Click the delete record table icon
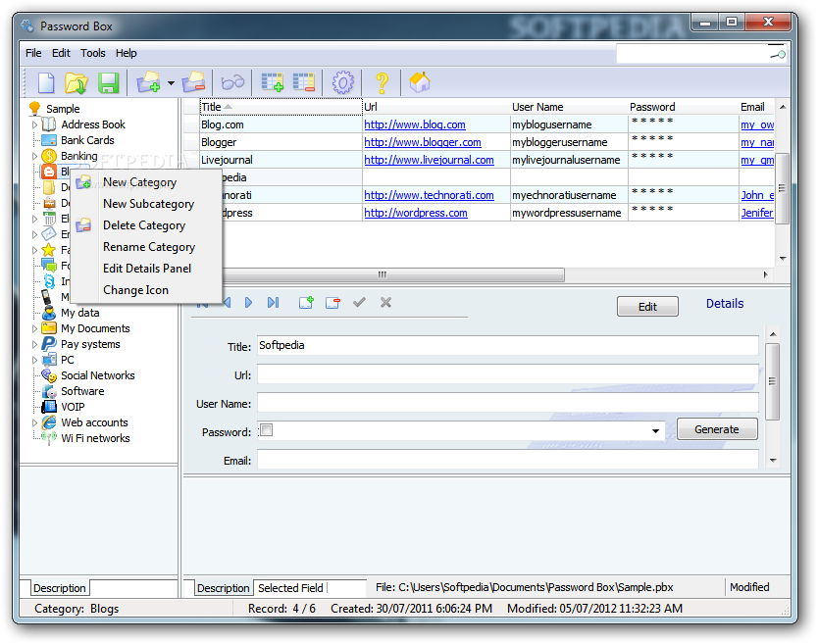 tap(304, 82)
